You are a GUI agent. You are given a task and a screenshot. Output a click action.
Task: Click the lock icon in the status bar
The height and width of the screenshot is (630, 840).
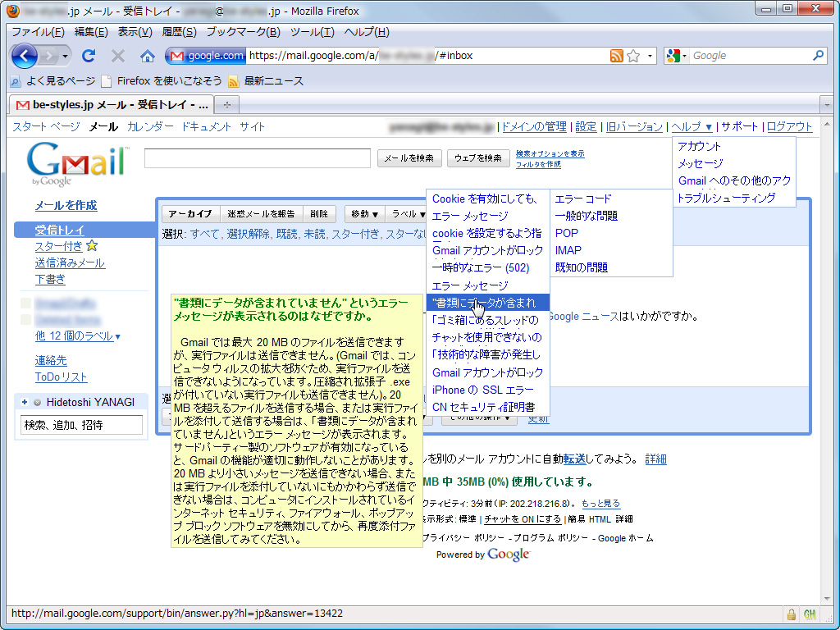coord(791,614)
